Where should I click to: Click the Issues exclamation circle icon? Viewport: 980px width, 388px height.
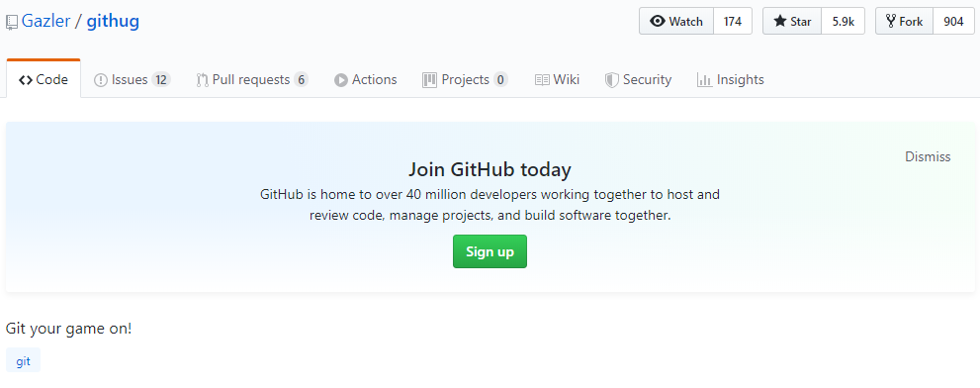coord(101,80)
